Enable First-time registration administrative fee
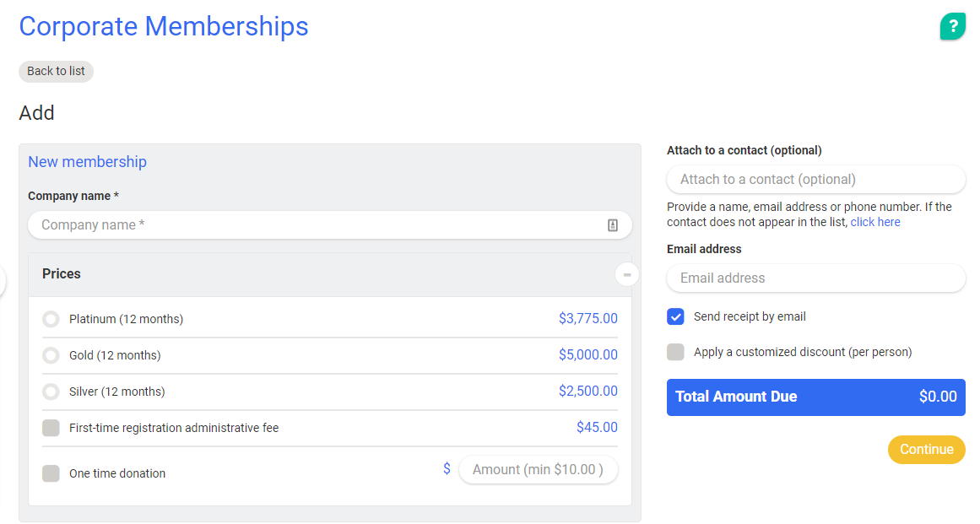This screenshot has width=980, height=524. (51, 428)
